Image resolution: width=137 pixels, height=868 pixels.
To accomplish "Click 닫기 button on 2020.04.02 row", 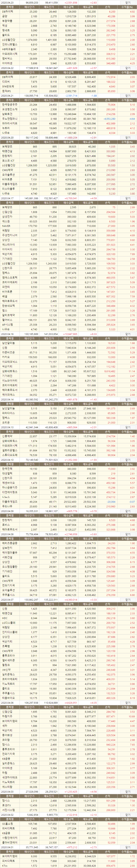I will point(128,814).
